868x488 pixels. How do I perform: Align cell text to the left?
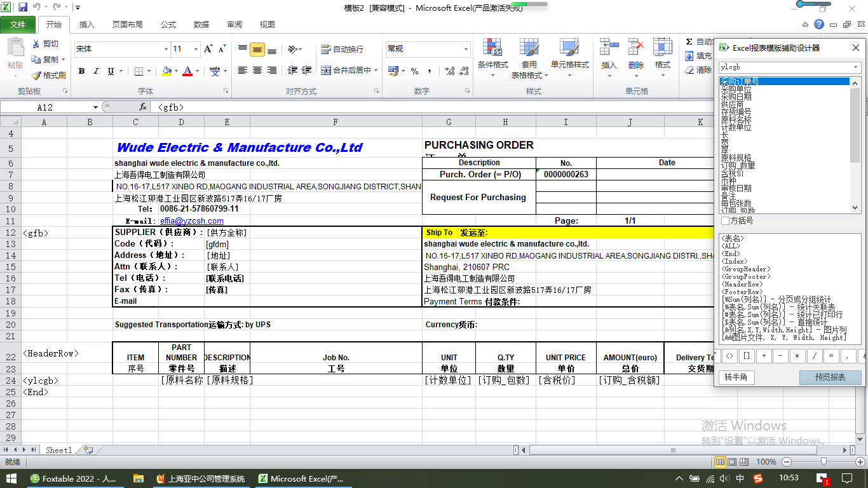243,71
